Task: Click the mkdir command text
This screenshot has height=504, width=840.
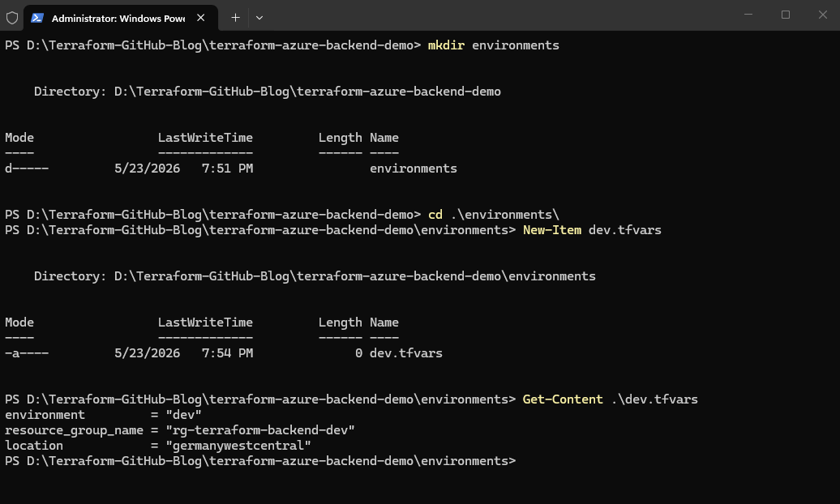Action: point(446,45)
